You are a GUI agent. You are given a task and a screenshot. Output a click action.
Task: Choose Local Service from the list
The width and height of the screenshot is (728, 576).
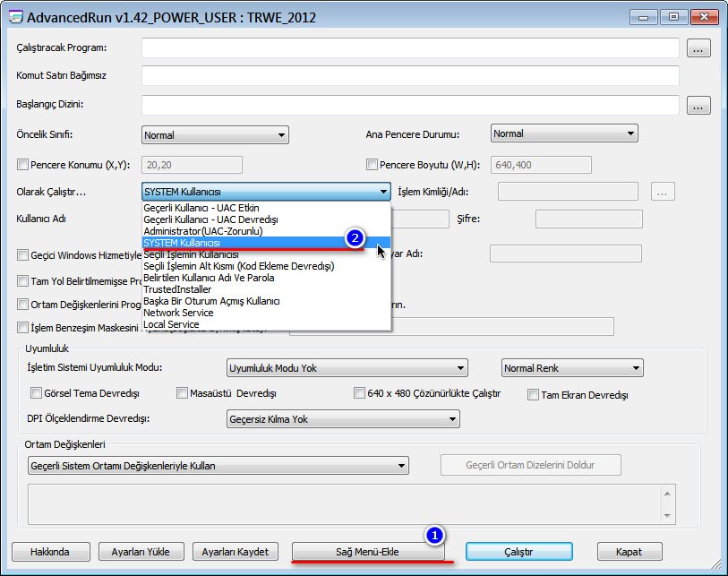coord(266,324)
